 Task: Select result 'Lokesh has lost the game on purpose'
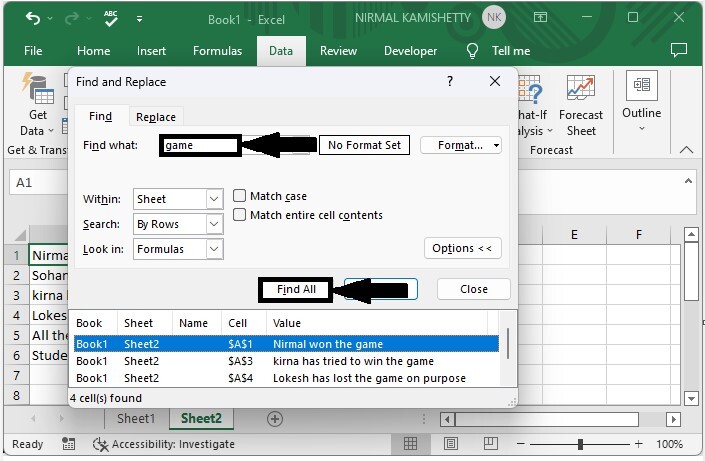click(287, 378)
